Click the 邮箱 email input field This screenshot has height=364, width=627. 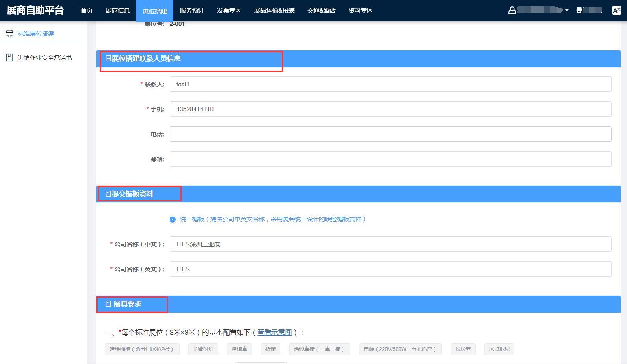pos(390,159)
